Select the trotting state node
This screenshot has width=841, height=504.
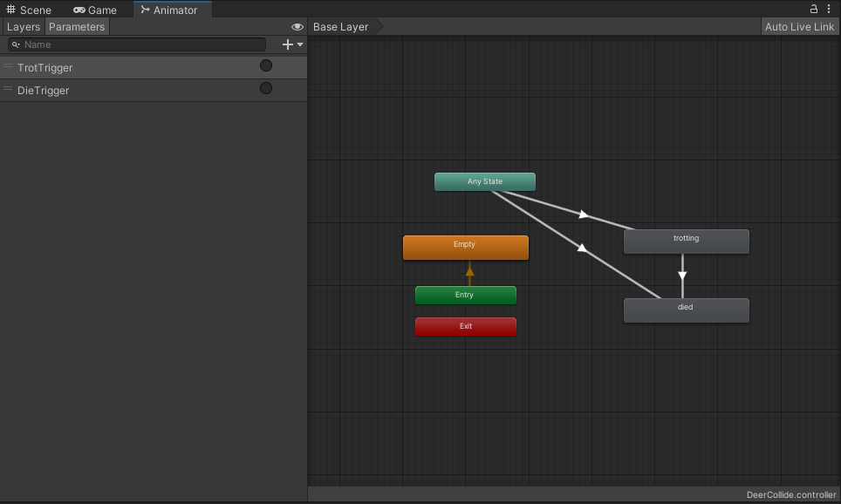pyautogui.click(x=687, y=242)
